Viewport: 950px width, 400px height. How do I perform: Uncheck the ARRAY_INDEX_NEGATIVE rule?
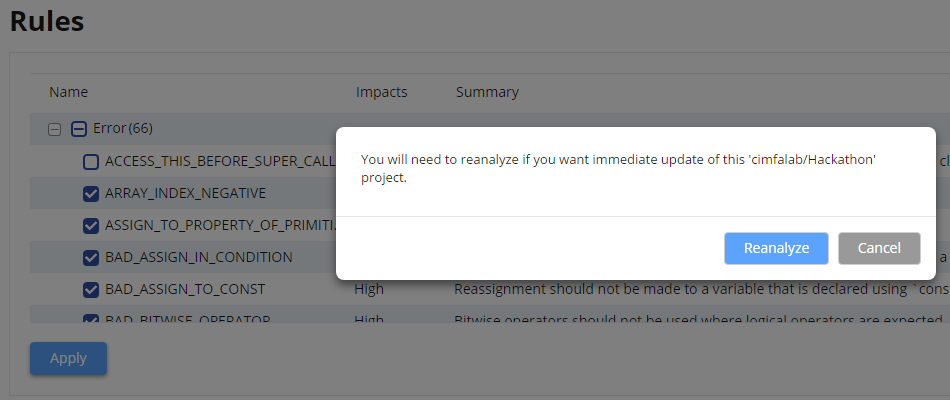point(91,194)
